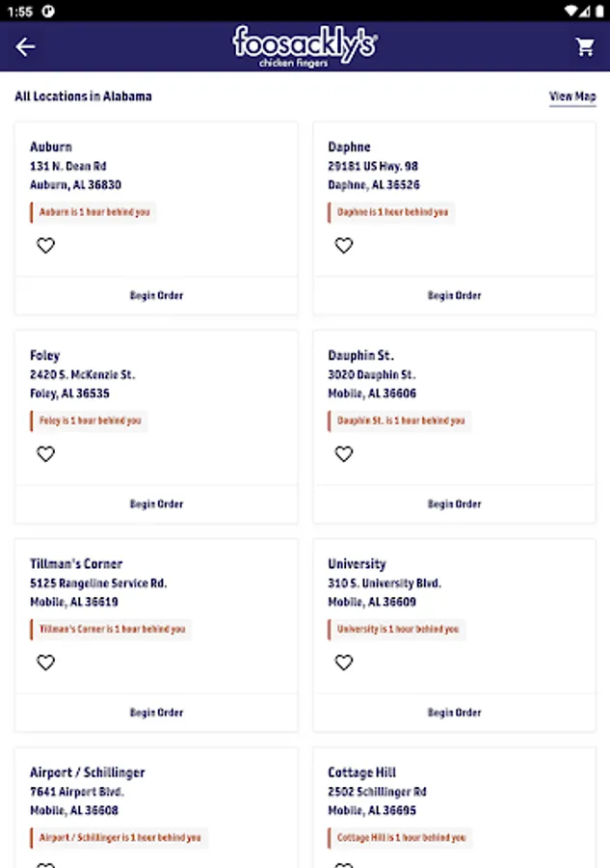Tap the back arrow icon

coord(25,46)
